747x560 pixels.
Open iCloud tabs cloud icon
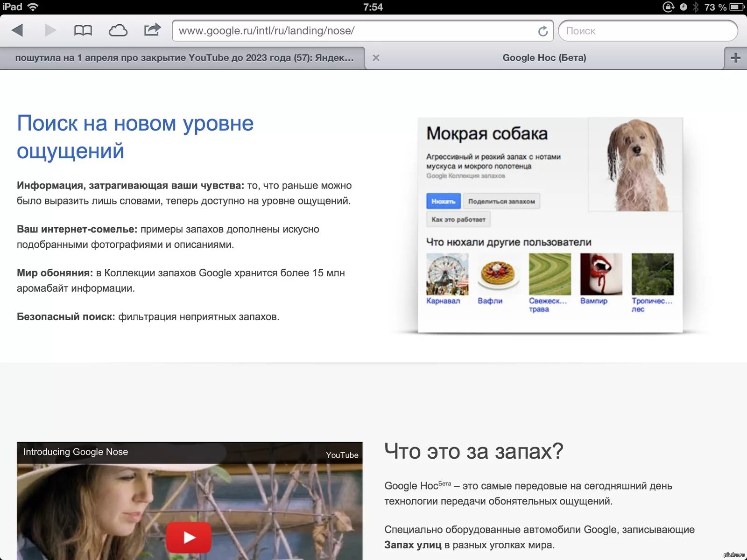tap(118, 31)
